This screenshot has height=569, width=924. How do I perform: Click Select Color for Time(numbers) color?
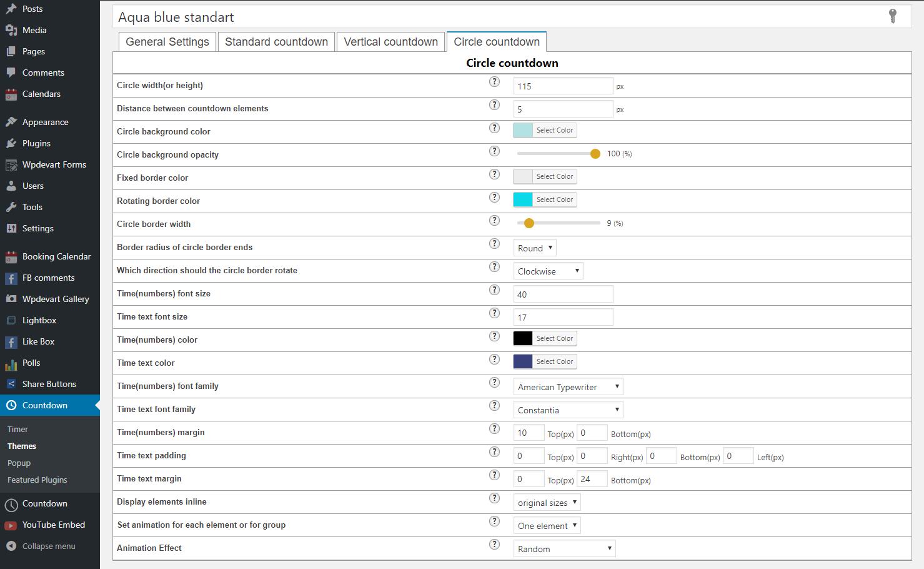[x=555, y=338]
